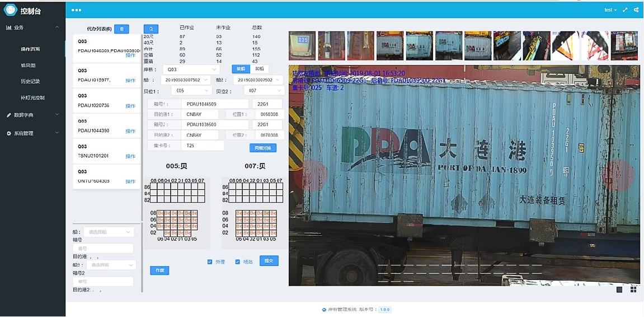
Task: Click the 作废 button
Action: 159,270
